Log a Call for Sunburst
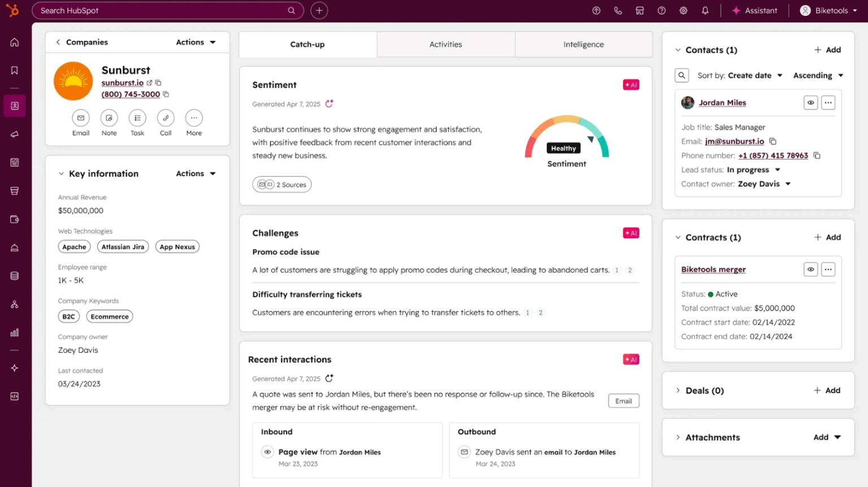Screen dimensions: 868x487 click(166, 118)
